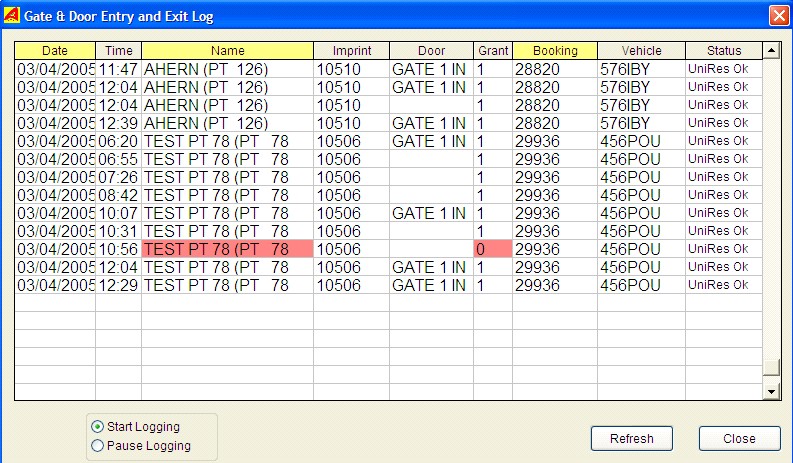Viewport: 793px width, 463px height.
Task: Click the AHERN name in the 12:39 row
Action: [228, 123]
